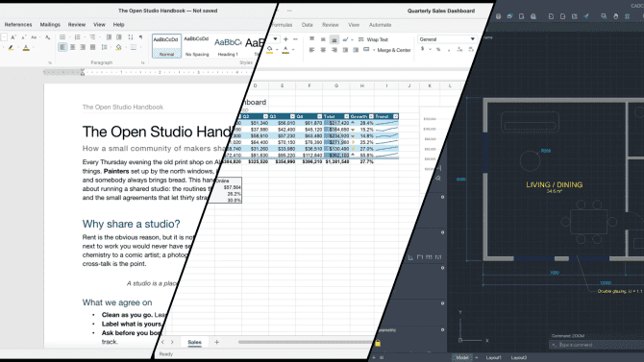
Task: Open the Data tab in the spreadsheet
Action: (x=308, y=25)
